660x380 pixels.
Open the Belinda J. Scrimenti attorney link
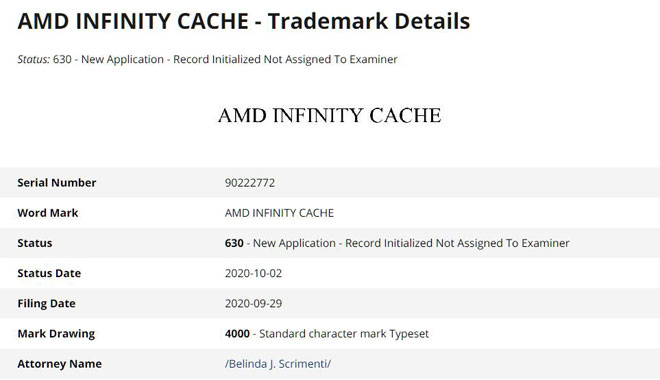coord(278,364)
